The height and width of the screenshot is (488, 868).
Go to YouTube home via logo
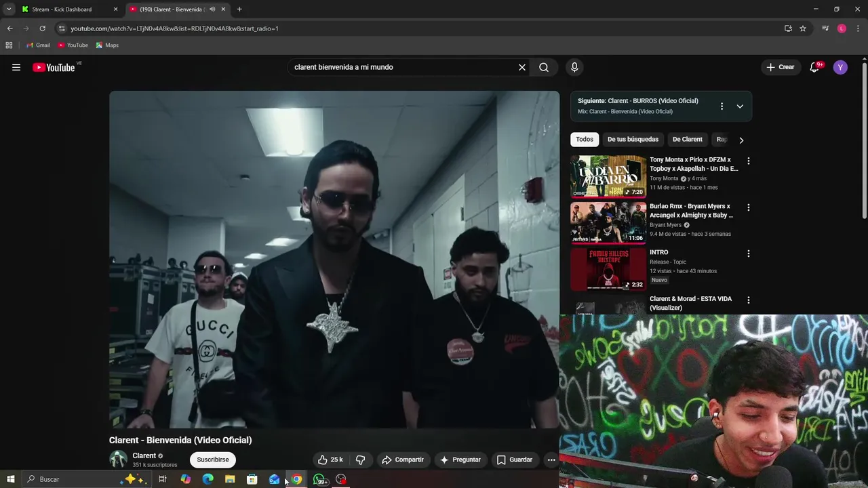pos(54,67)
